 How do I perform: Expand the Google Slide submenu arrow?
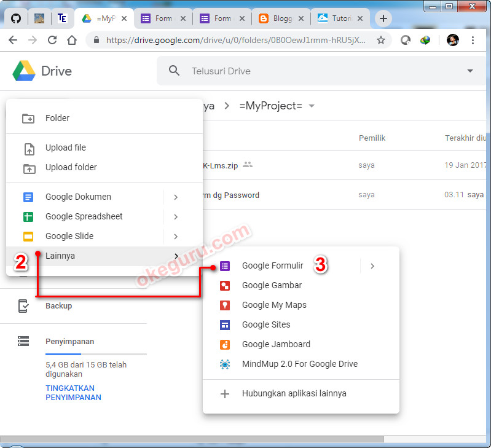[x=176, y=237]
